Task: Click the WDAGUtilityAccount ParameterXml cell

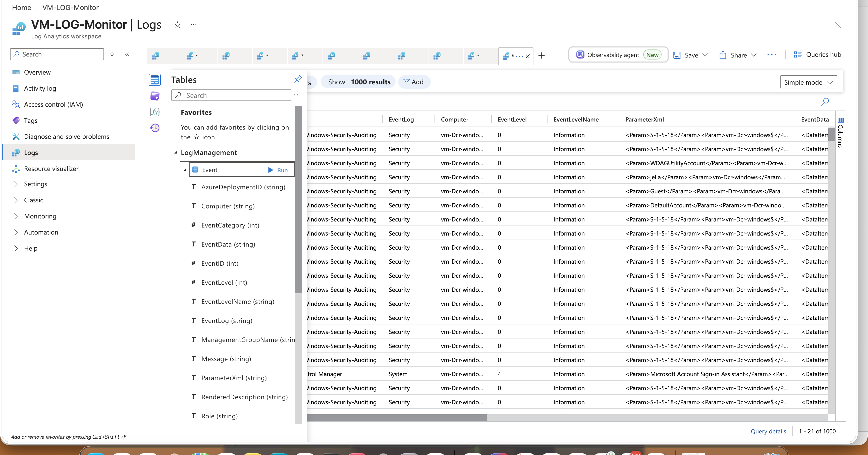Action: click(707, 163)
